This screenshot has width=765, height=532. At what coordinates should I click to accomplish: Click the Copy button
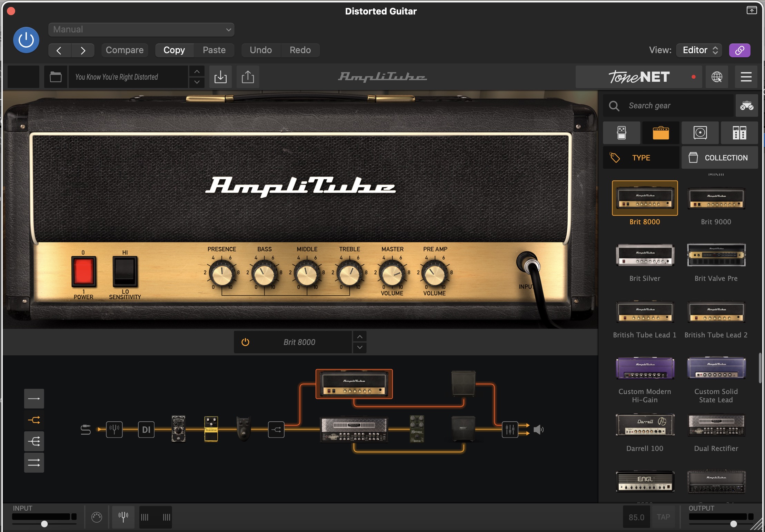tap(174, 50)
